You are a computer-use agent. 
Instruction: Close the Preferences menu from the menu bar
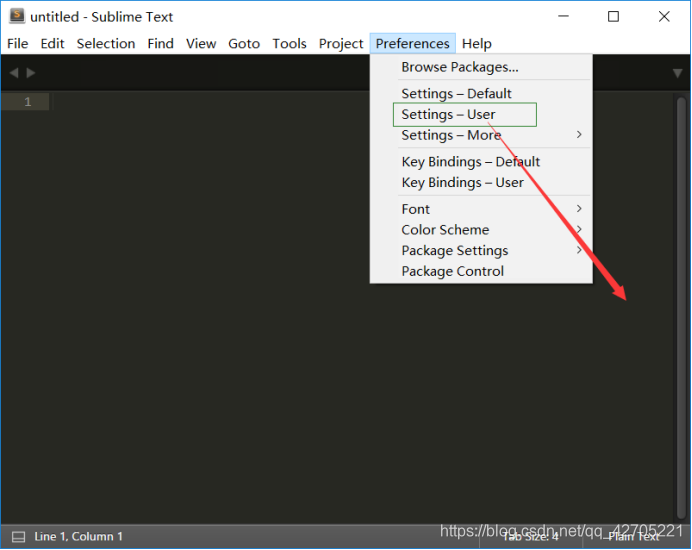(x=412, y=44)
